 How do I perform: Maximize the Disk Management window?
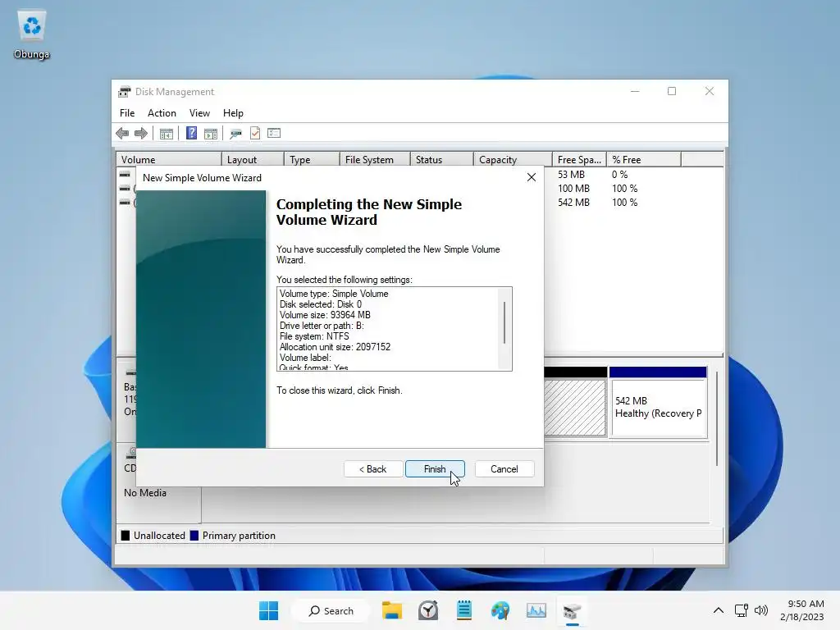(x=672, y=92)
